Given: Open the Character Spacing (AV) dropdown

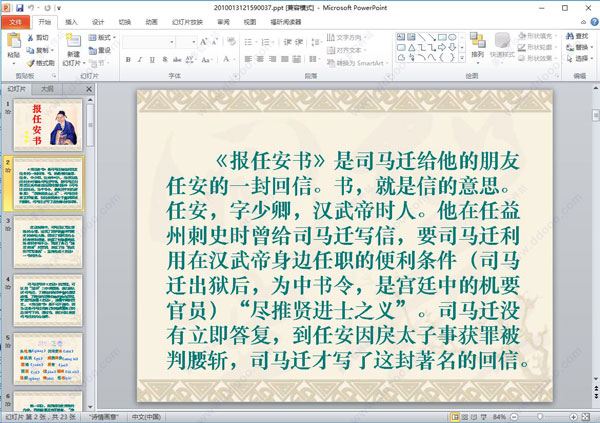Looking at the screenshot, I should click(x=190, y=60).
